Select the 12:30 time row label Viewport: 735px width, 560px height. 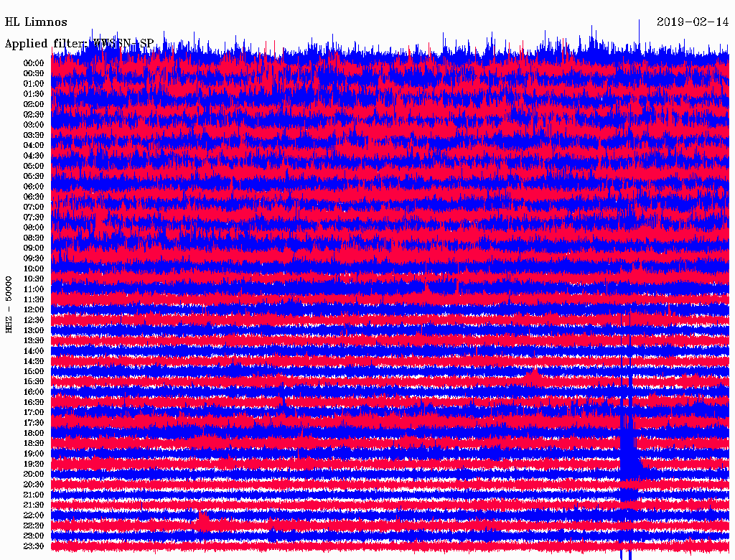coord(34,320)
